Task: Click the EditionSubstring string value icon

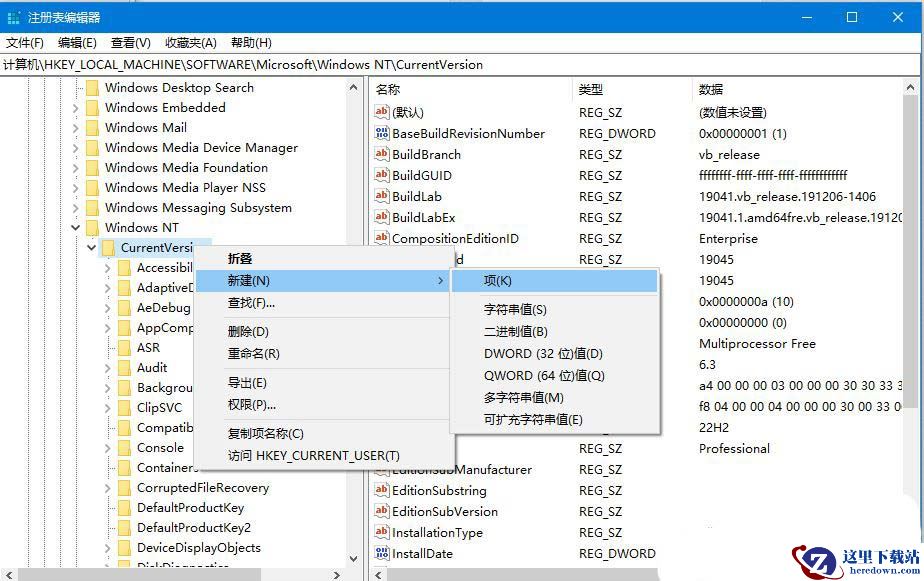Action: pos(382,490)
